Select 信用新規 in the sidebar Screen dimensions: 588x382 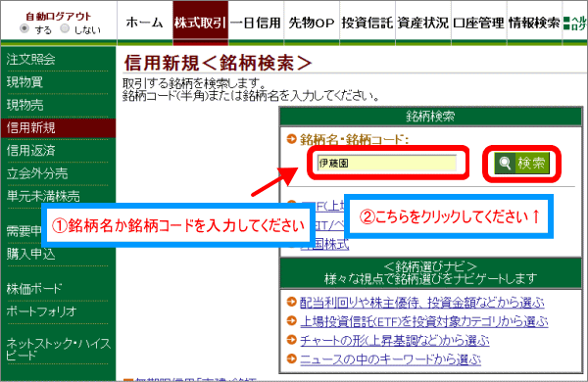point(58,128)
